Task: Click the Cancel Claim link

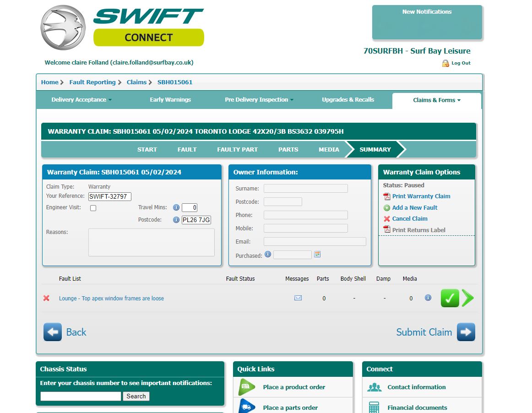Action: point(409,219)
